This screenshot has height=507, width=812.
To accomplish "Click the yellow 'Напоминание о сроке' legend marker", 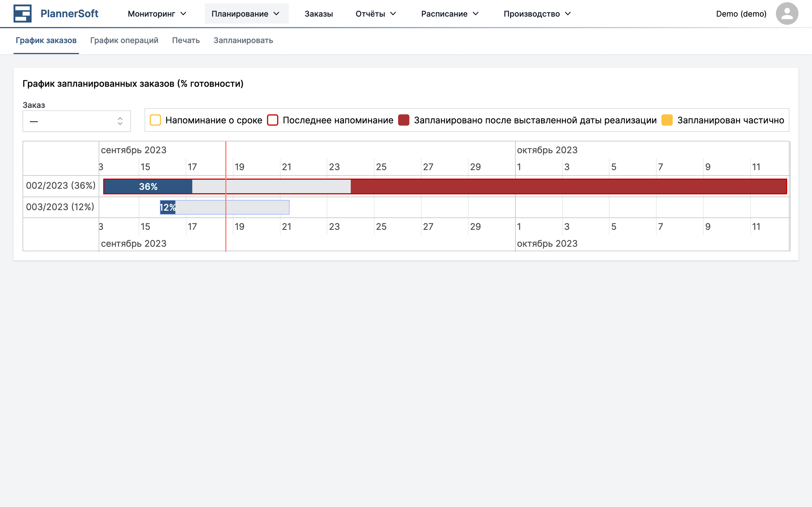I will (155, 120).
